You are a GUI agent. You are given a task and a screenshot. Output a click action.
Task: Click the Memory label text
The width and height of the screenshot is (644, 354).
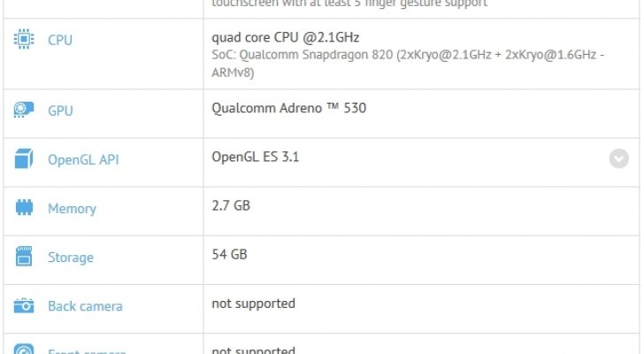click(x=72, y=209)
